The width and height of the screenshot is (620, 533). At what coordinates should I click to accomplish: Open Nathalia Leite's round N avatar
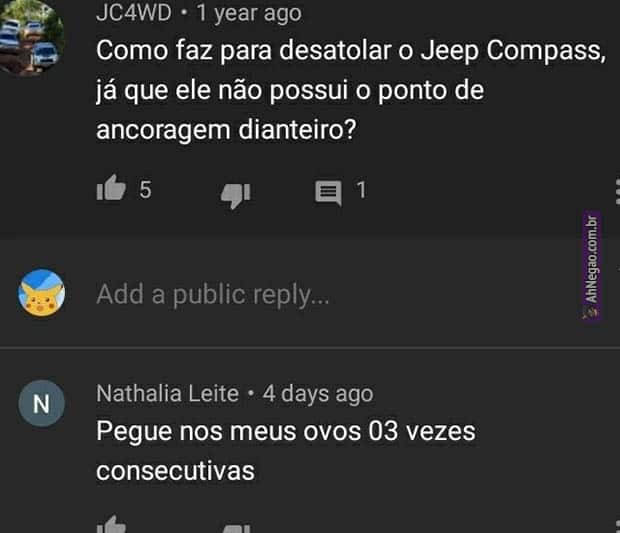click(x=42, y=403)
